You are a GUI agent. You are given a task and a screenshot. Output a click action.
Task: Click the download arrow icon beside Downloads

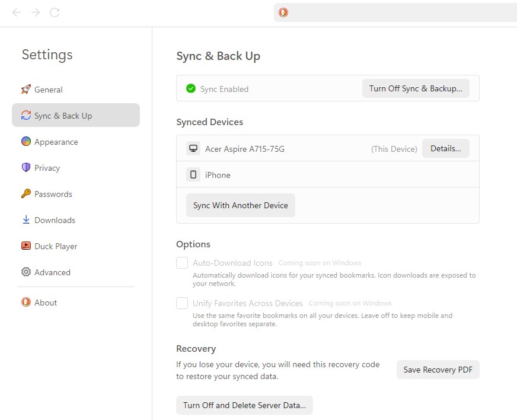pos(25,220)
